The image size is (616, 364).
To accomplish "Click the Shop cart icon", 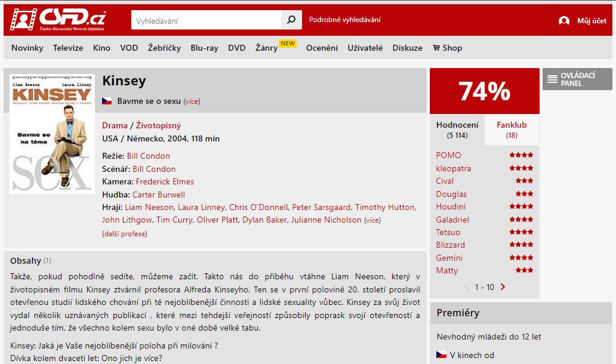I will (x=436, y=48).
